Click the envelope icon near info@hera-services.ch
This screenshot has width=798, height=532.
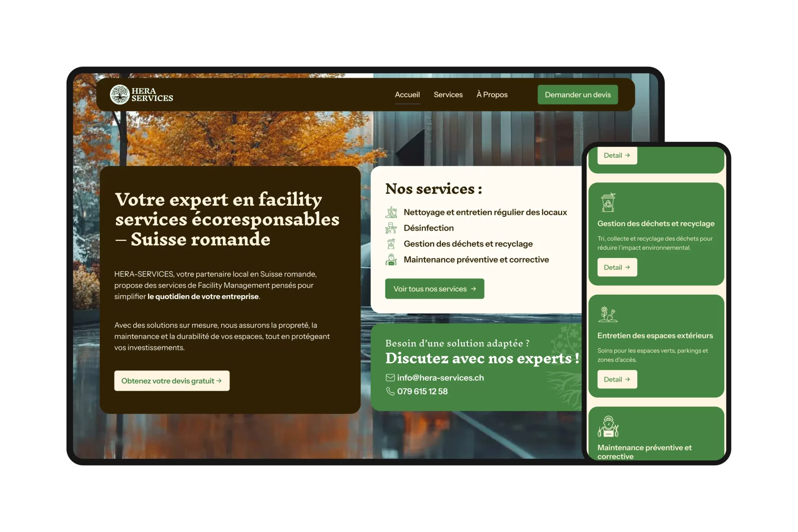tap(390, 377)
